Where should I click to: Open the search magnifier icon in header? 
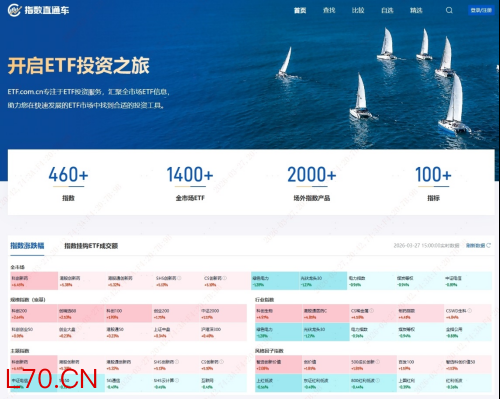coord(449,10)
